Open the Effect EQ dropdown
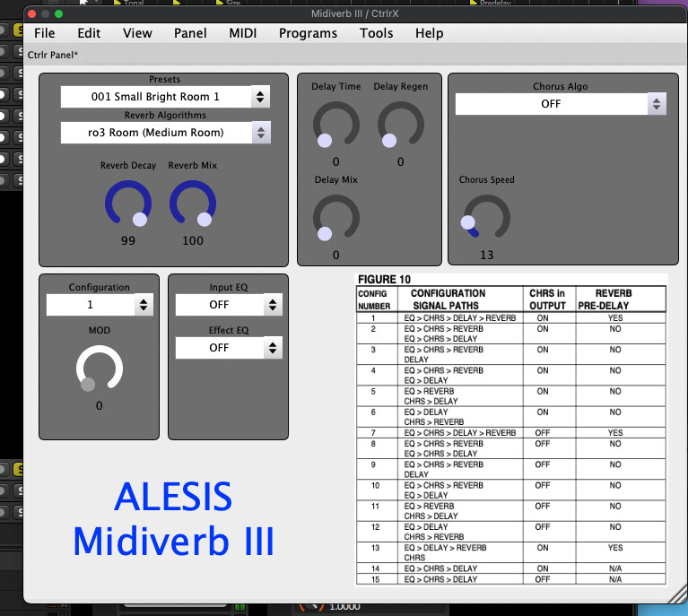The image size is (688, 616). point(229,348)
